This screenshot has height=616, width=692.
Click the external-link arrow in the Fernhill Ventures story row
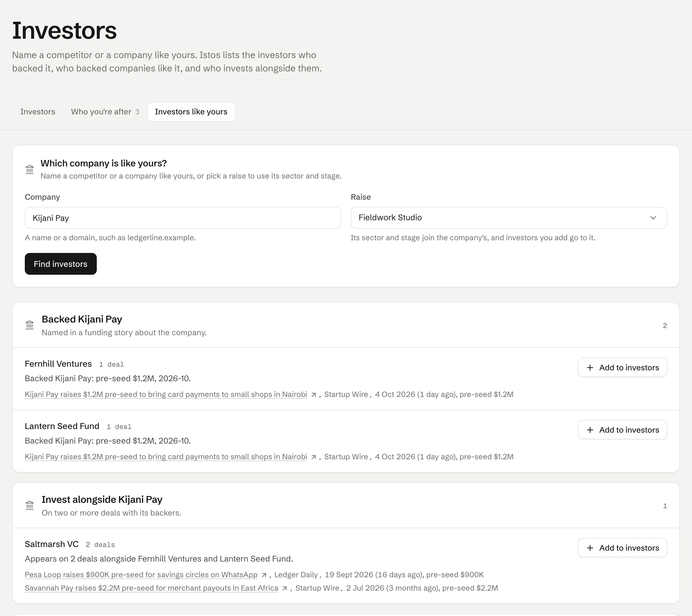(x=314, y=395)
